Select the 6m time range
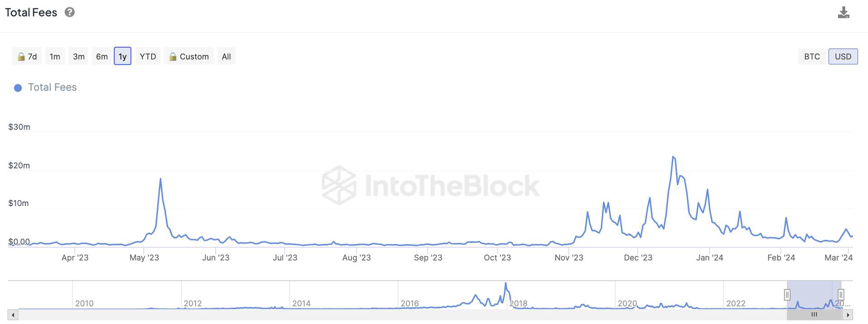This screenshot has height=324, width=868. (x=102, y=57)
